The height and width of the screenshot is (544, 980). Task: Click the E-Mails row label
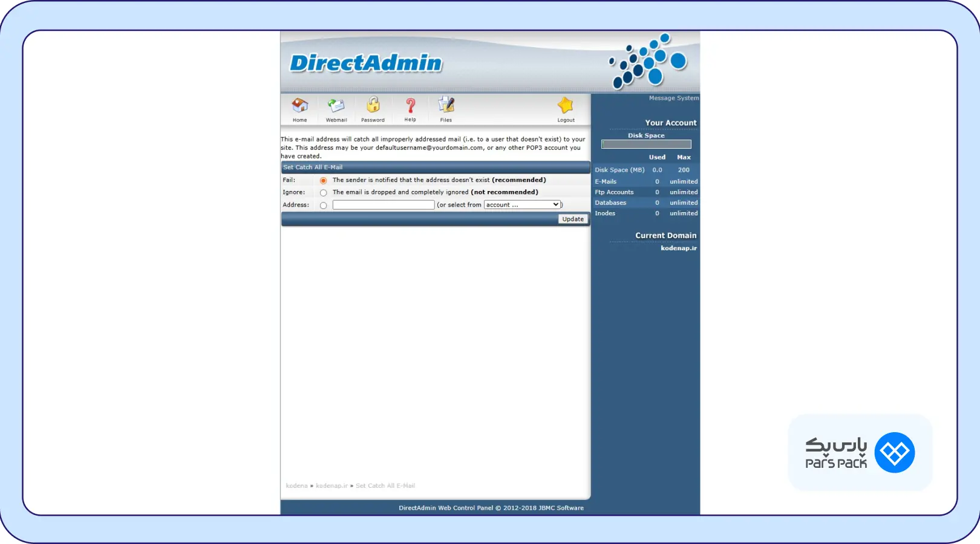click(x=606, y=181)
